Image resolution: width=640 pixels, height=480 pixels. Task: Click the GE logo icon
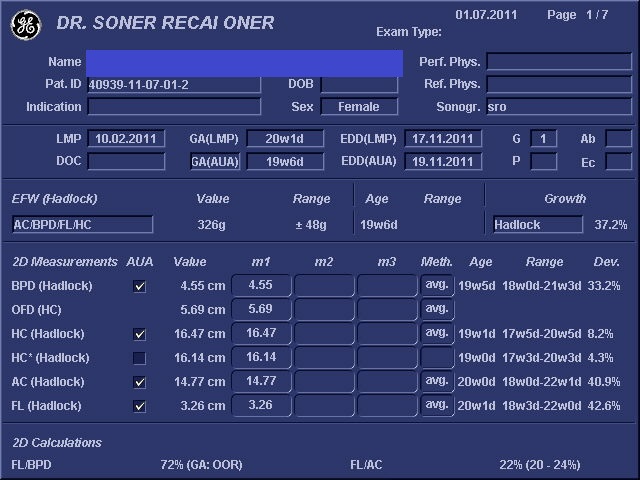[25, 26]
